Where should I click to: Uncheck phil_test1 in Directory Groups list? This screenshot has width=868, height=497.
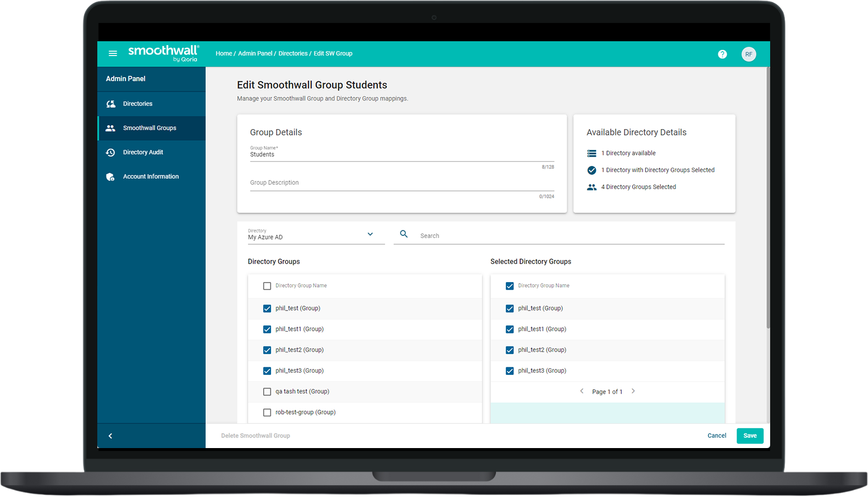[x=267, y=329]
